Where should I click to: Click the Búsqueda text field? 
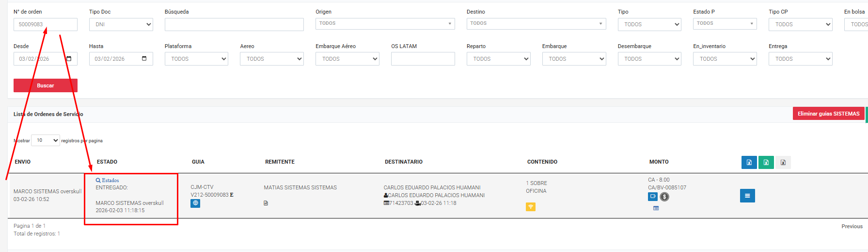pos(234,24)
